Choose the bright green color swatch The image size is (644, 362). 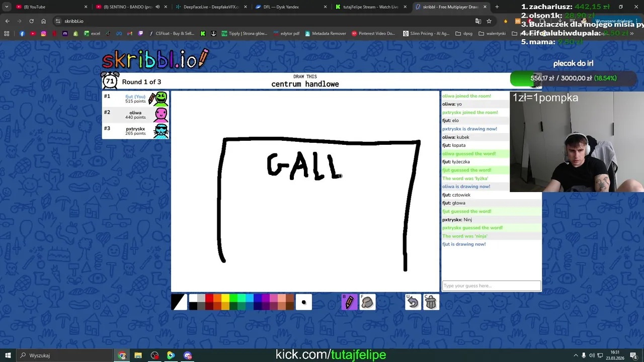click(x=233, y=298)
